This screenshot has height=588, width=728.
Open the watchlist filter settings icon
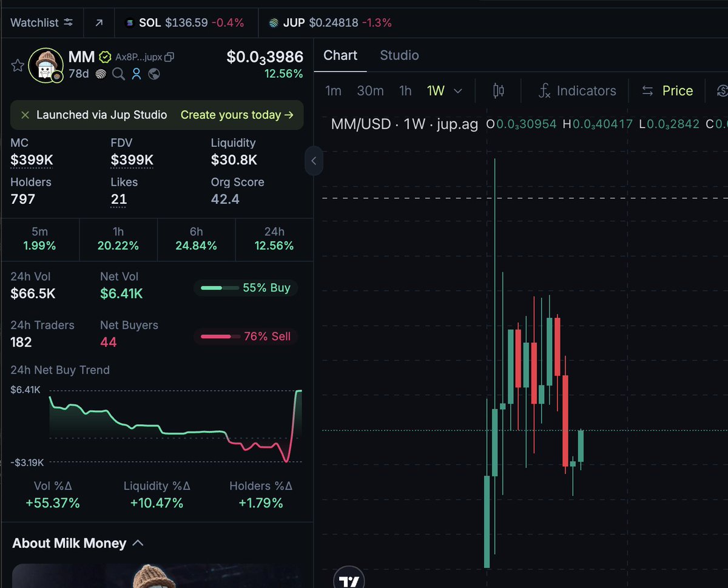pos(69,22)
